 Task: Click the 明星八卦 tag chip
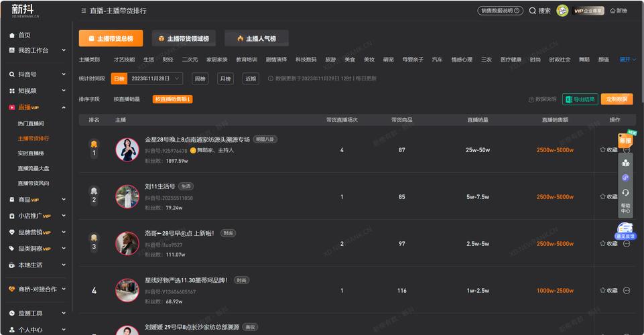point(265,139)
